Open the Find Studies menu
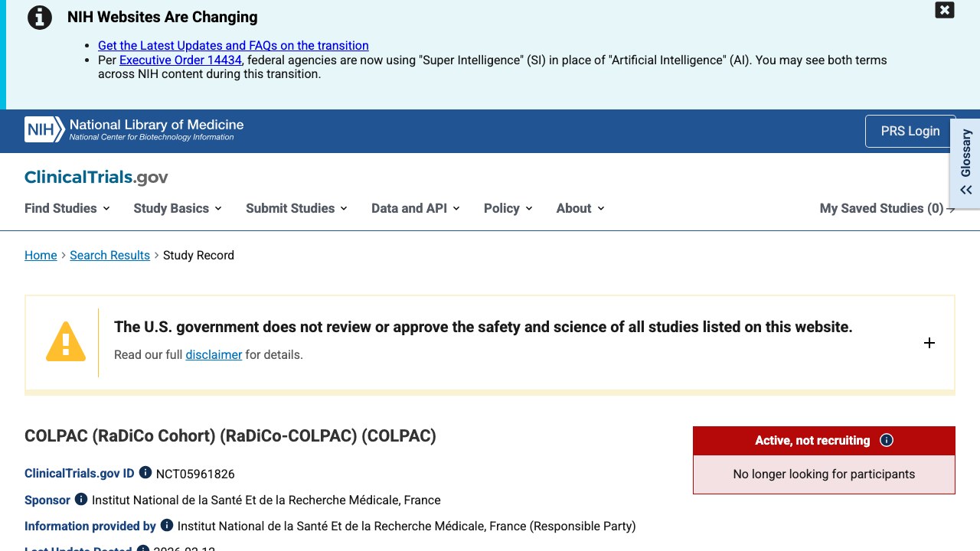 tap(67, 208)
